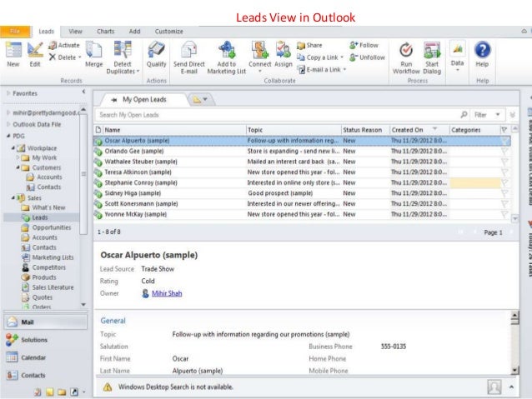Select the Leads ribbon tab
This screenshot has height=399, width=532.
click(x=46, y=32)
